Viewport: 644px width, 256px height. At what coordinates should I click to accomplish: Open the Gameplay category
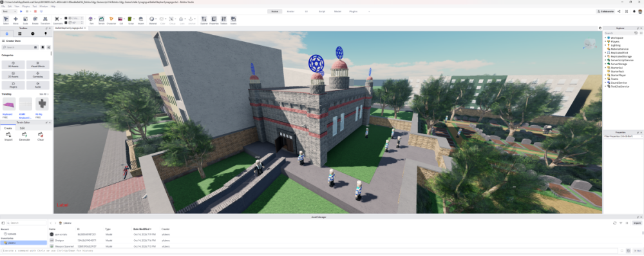click(38, 75)
